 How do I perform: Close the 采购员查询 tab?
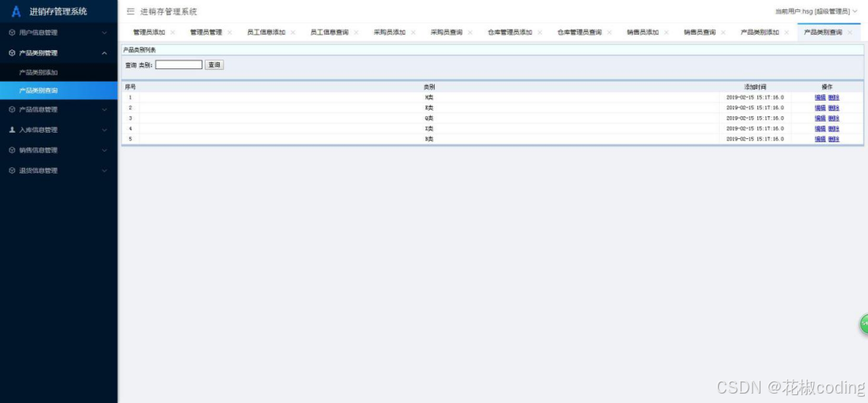point(470,32)
